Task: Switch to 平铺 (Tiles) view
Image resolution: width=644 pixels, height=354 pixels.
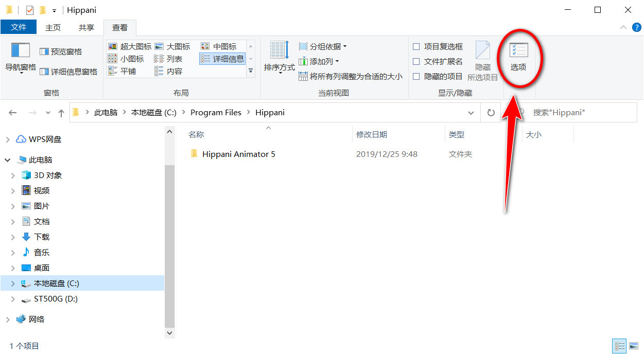Action: click(x=125, y=71)
